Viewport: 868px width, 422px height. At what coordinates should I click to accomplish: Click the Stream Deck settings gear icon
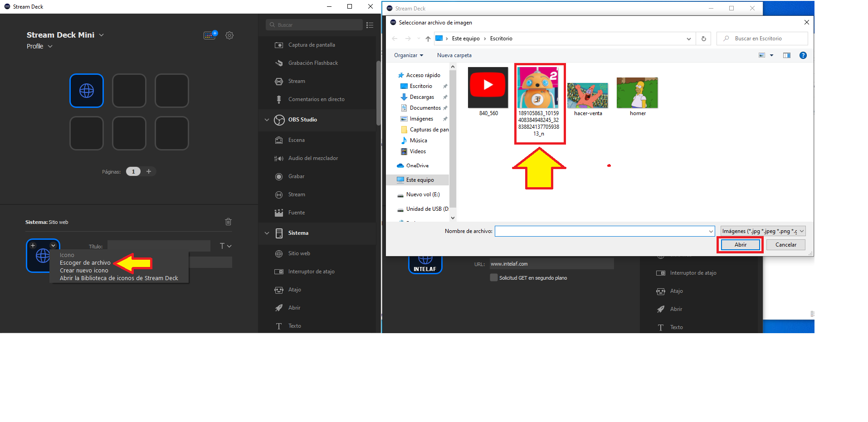click(x=229, y=35)
